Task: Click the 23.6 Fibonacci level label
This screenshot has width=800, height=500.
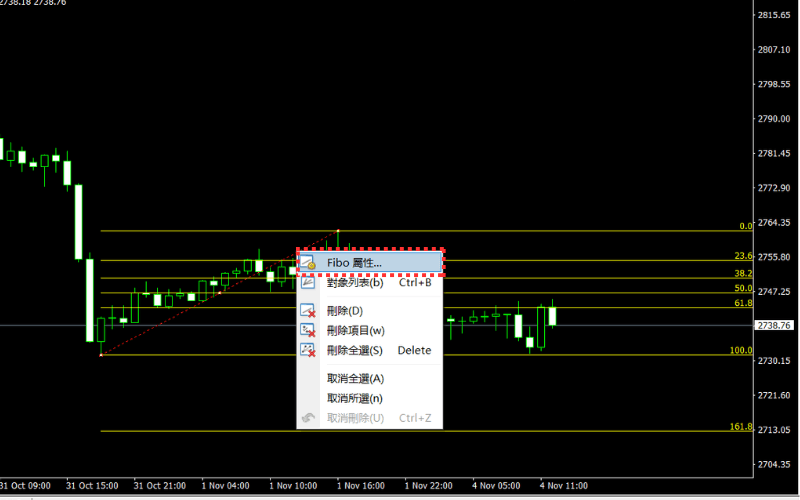Action: click(x=743, y=256)
